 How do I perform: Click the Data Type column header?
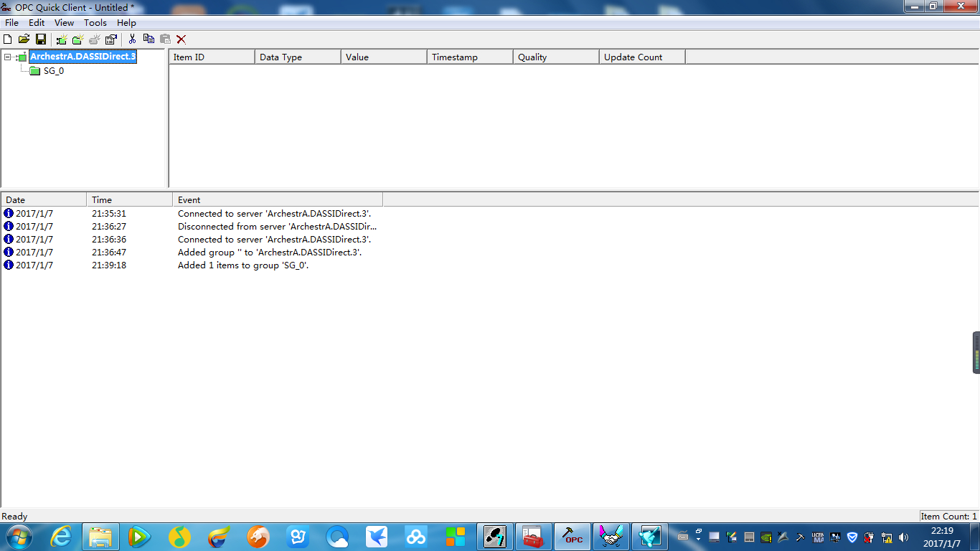click(298, 57)
